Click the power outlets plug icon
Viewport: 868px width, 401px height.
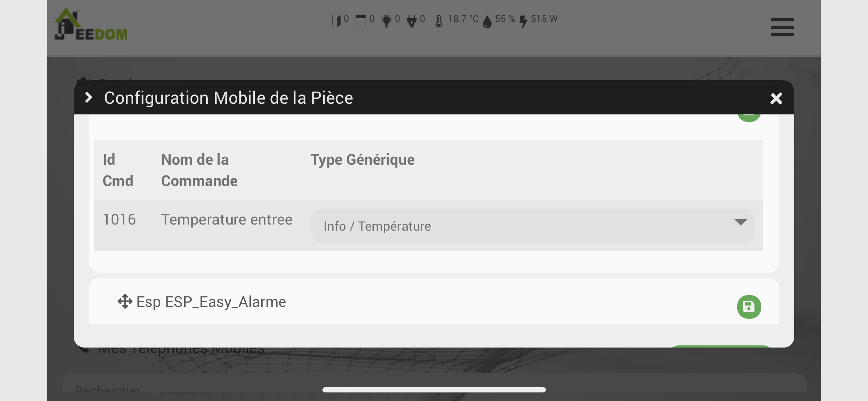click(412, 20)
